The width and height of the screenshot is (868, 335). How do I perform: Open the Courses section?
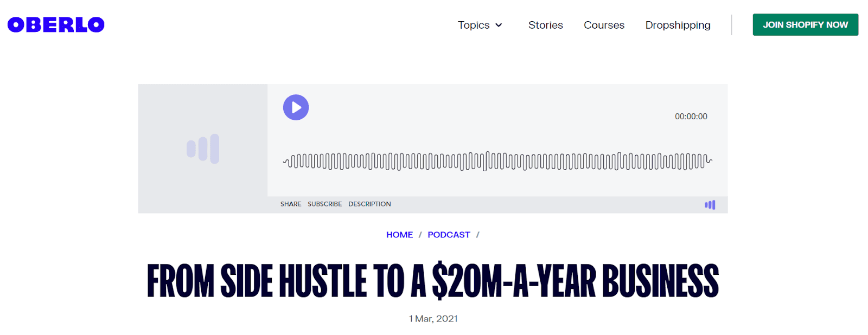point(604,25)
